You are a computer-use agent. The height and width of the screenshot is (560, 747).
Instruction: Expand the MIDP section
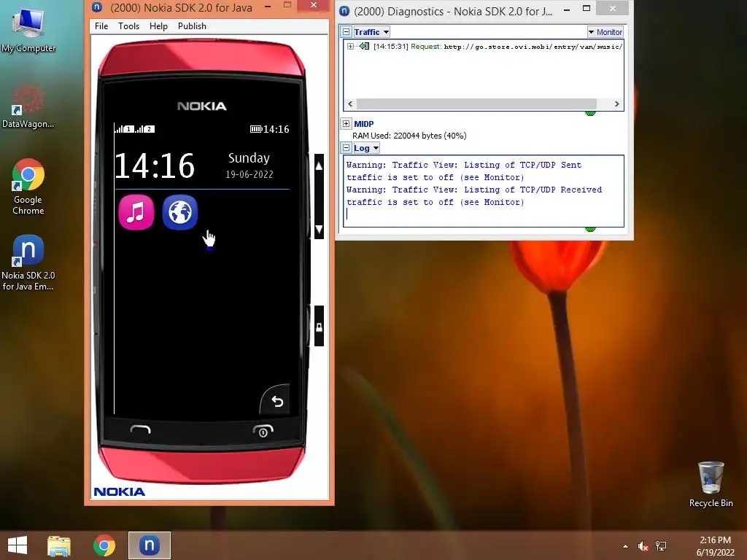[x=347, y=124]
